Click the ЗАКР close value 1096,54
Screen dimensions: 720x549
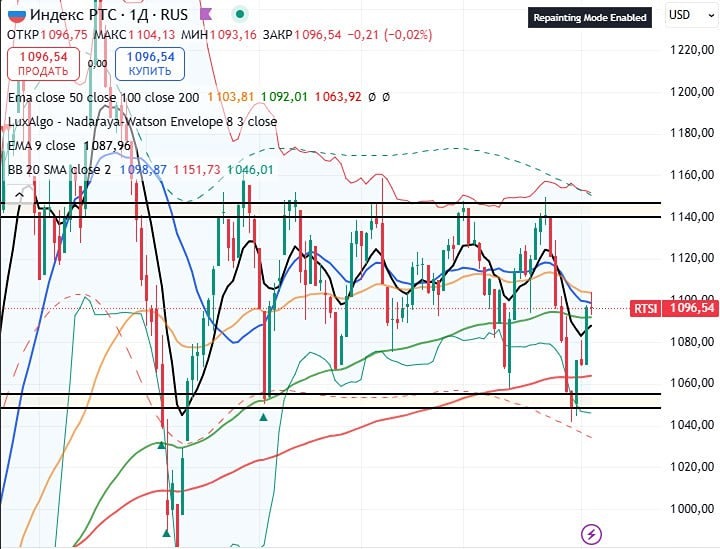coord(318,35)
